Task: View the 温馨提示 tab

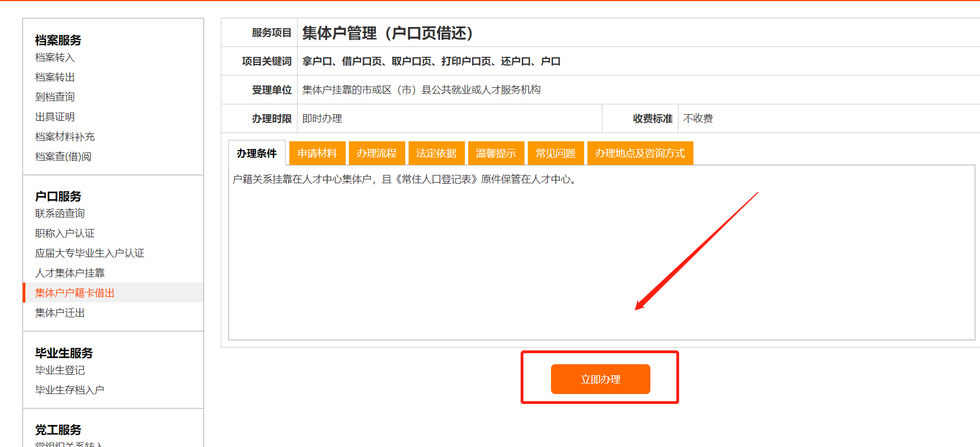Action: [496, 153]
